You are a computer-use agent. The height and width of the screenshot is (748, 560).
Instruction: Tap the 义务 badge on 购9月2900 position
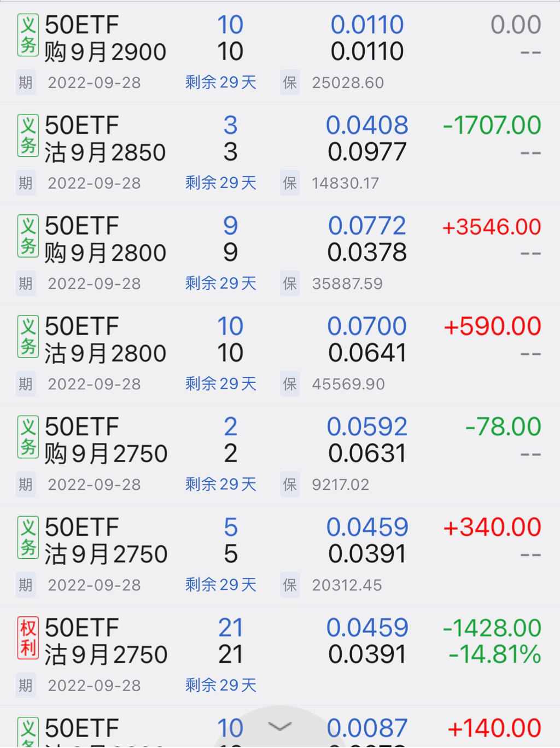pyautogui.click(x=28, y=36)
